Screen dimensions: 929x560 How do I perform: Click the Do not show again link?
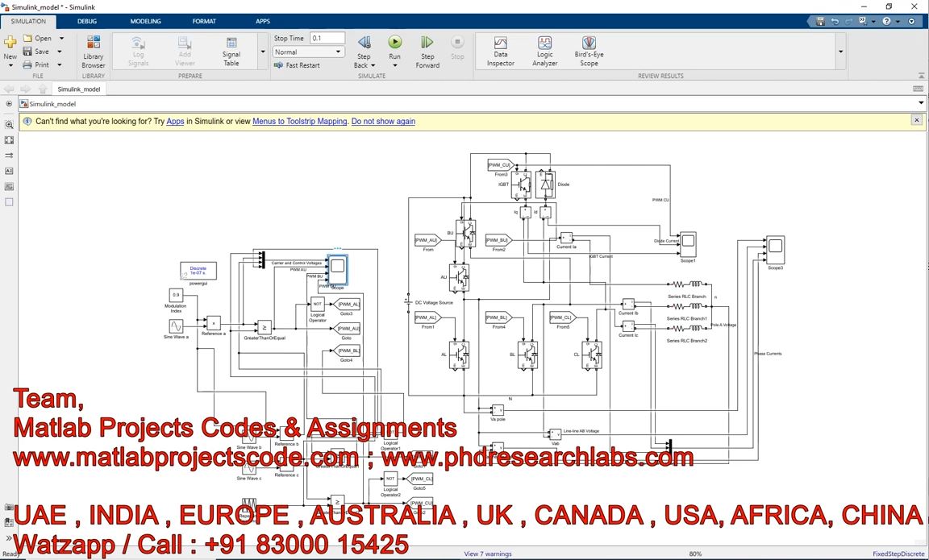383,121
